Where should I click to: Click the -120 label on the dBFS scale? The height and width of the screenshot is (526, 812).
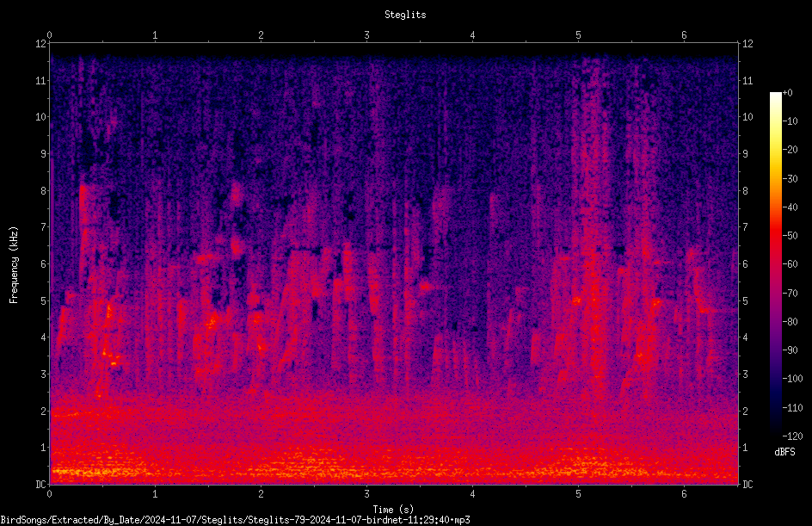coord(792,436)
